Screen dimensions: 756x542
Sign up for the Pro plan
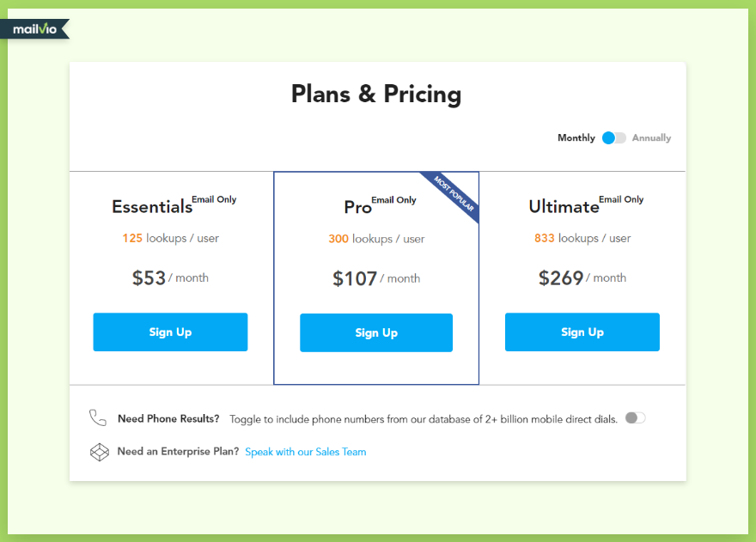(376, 332)
